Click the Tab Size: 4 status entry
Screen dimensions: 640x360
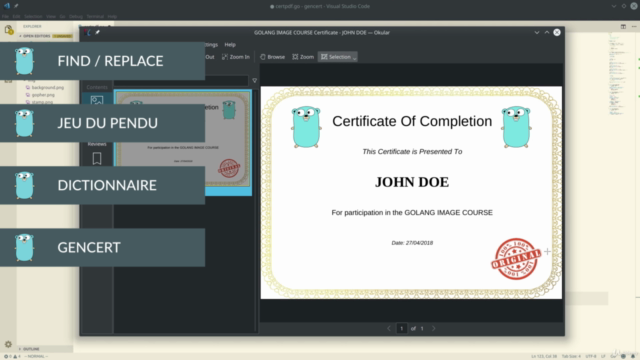pos(571,356)
